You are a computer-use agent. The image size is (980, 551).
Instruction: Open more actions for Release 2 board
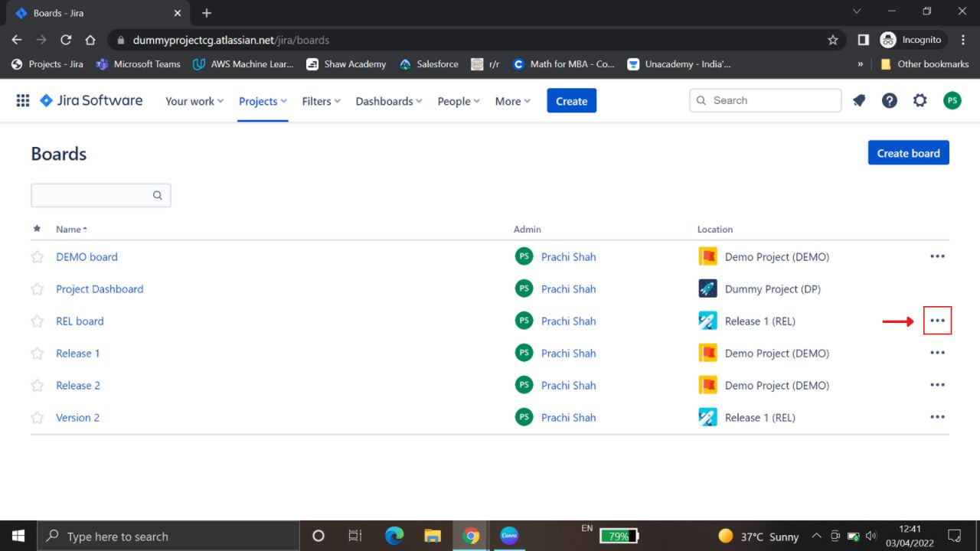[937, 385]
